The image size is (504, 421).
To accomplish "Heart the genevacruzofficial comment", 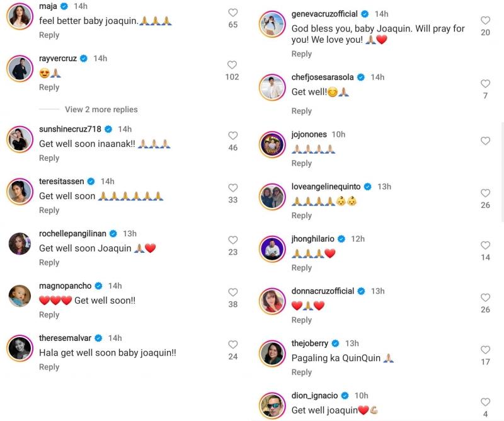I will click(485, 20).
